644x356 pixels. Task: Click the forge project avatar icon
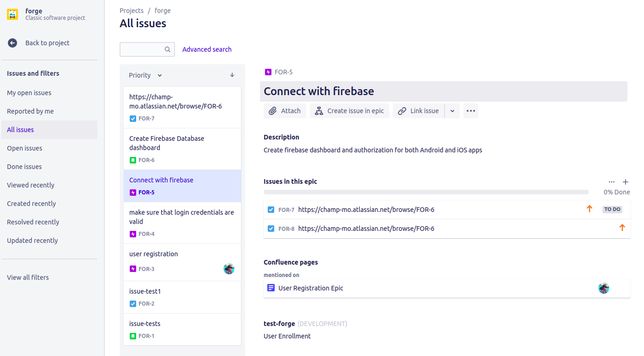coord(12,14)
